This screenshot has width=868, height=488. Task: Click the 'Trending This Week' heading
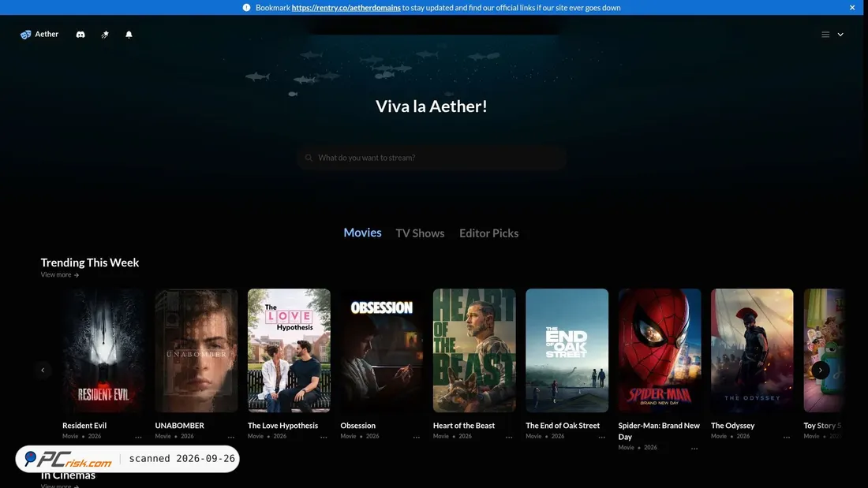(x=90, y=263)
